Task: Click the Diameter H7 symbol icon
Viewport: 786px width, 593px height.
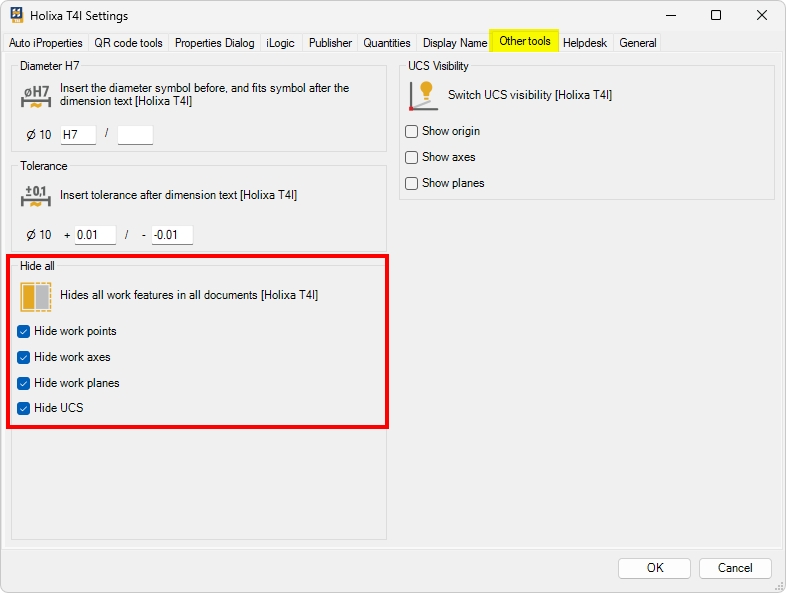Action: tap(36, 96)
